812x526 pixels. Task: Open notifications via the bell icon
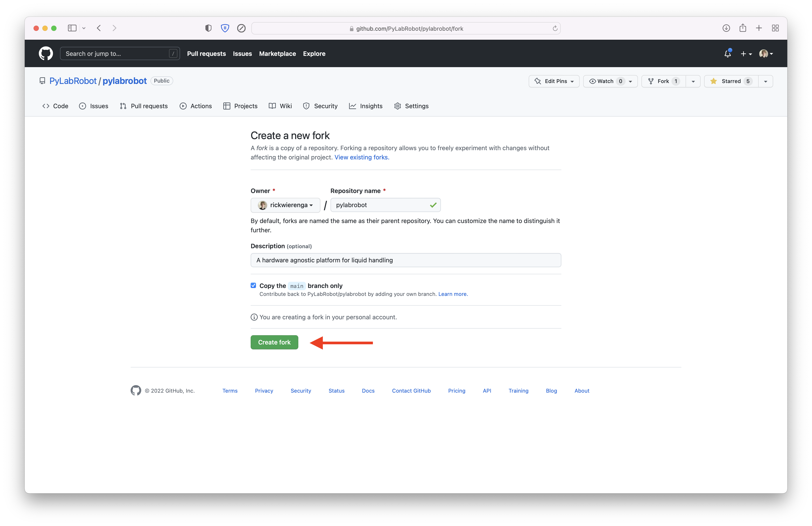coord(728,54)
